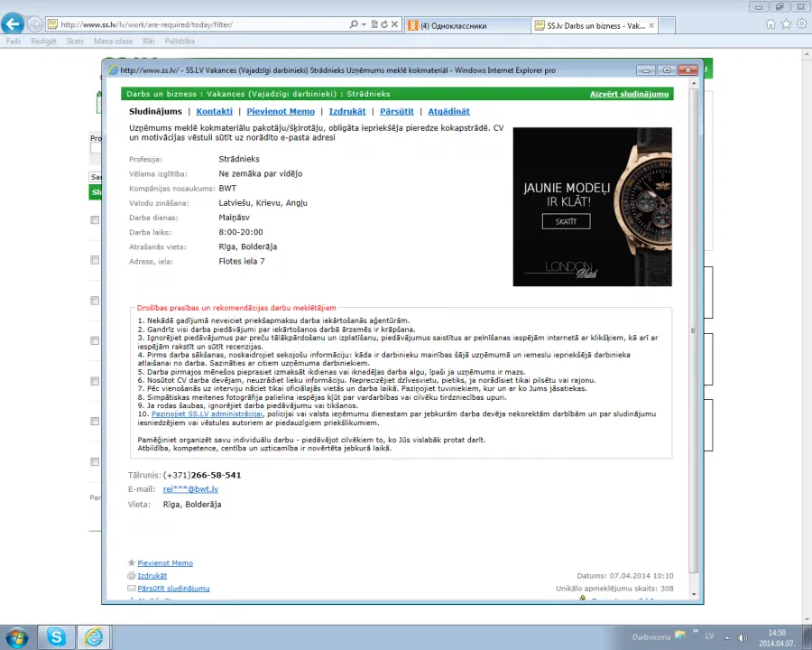Click the bottom Pievienot Memo link near star
The width and height of the screenshot is (812, 650).
pos(165,563)
